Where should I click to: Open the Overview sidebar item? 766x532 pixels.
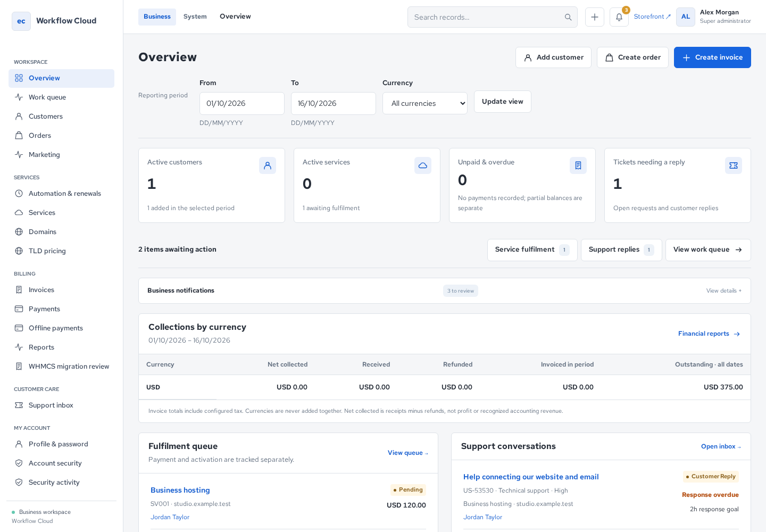pyautogui.click(x=61, y=78)
